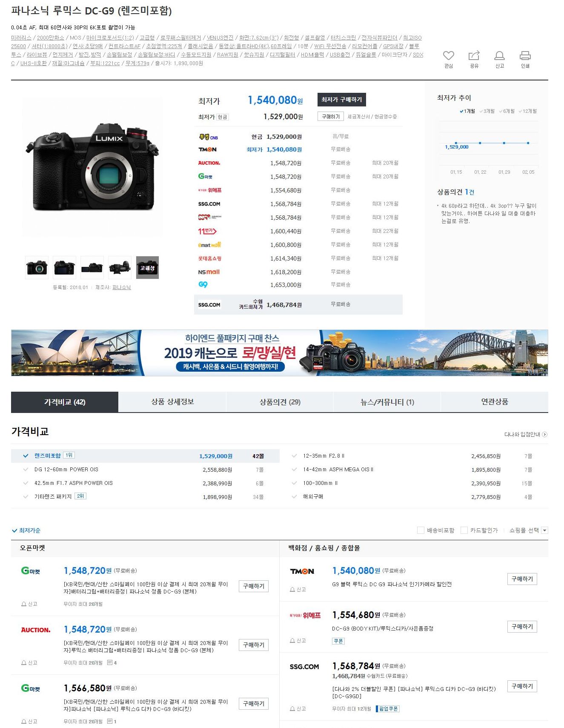The height and width of the screenshot is (728, 564).
Task: Click the 관심 heart icon
Action: (449, 55)
